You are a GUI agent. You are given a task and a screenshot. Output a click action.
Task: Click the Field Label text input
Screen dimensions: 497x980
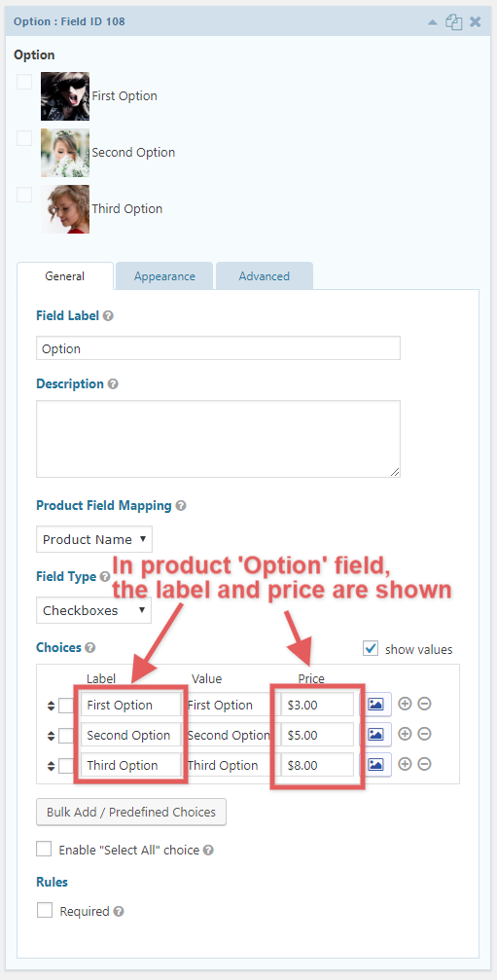(218, 348)
